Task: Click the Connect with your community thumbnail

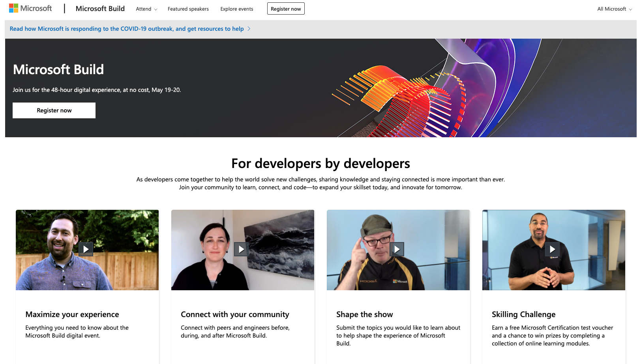Action: coord(243,250)
